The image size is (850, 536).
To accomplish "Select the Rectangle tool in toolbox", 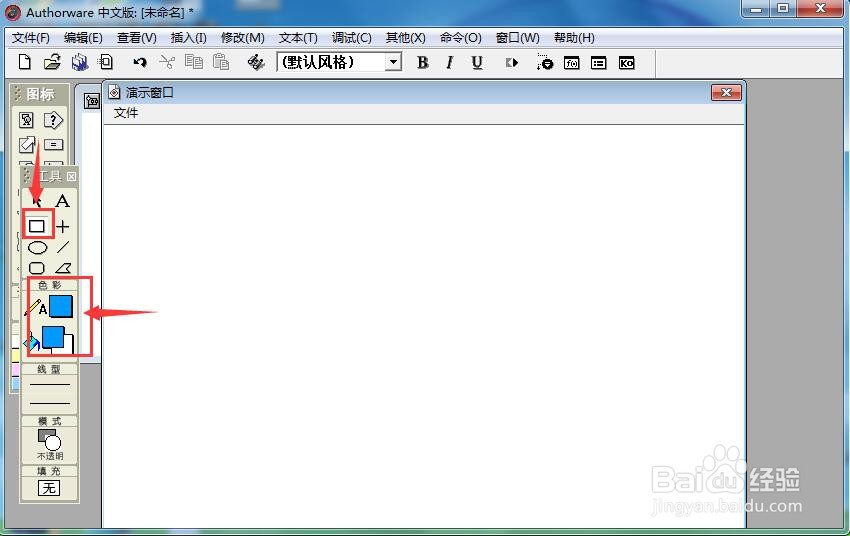I will [37, 225].
